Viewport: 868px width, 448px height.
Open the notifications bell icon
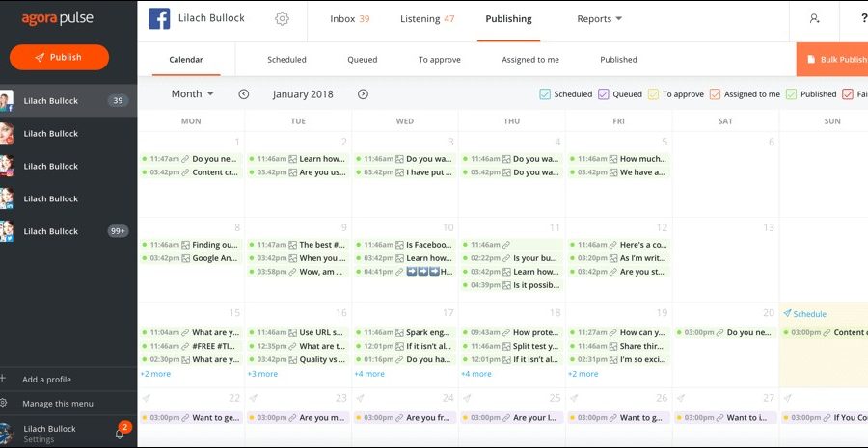pyautogui.click(x=121, y=434)
